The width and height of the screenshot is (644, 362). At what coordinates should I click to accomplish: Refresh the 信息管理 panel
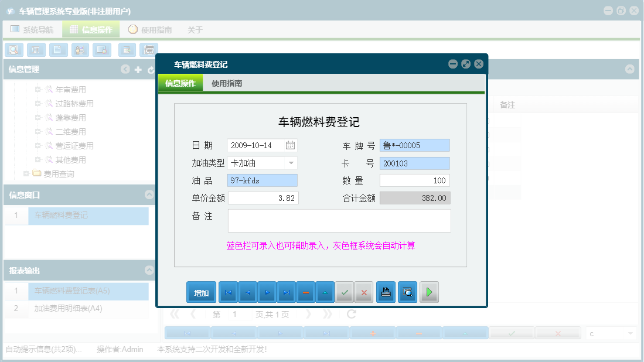[x=151, y=69]
